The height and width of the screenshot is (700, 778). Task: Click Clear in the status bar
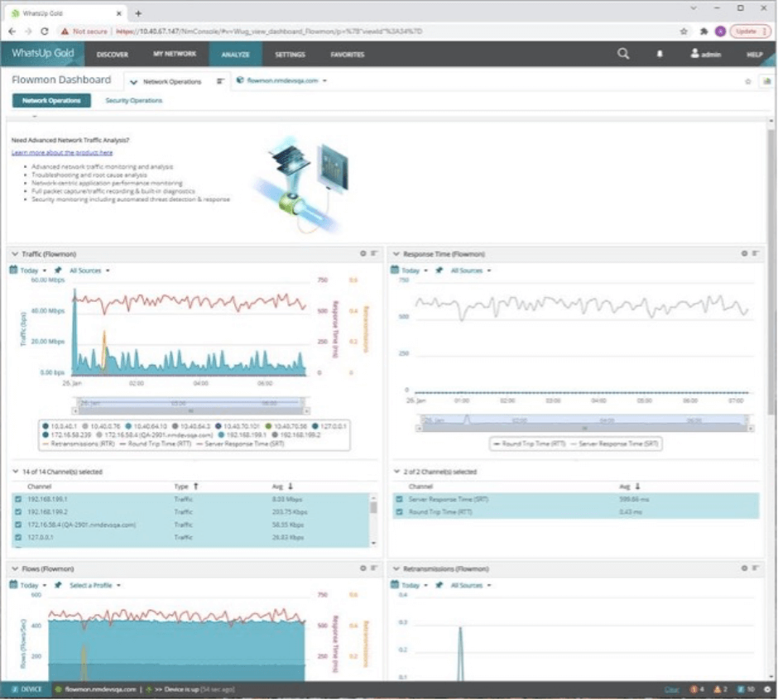click(x=671, y=689)
